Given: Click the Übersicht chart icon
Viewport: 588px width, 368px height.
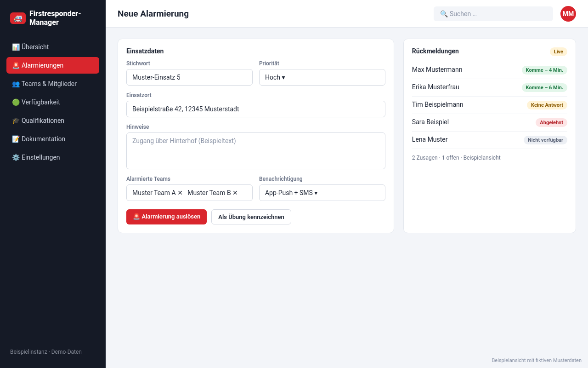Looking at the screenshot, I should pyautogui.click(x=16, y=47).
